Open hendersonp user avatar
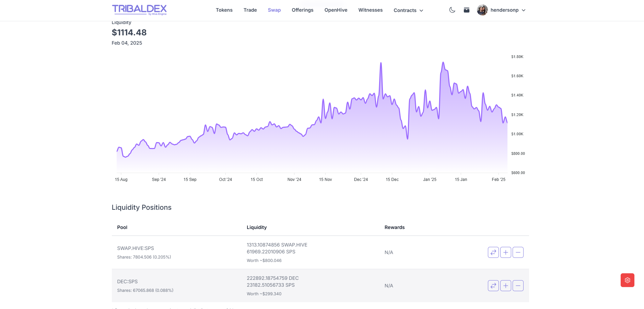The image size is (644, 309). point(482,10)
